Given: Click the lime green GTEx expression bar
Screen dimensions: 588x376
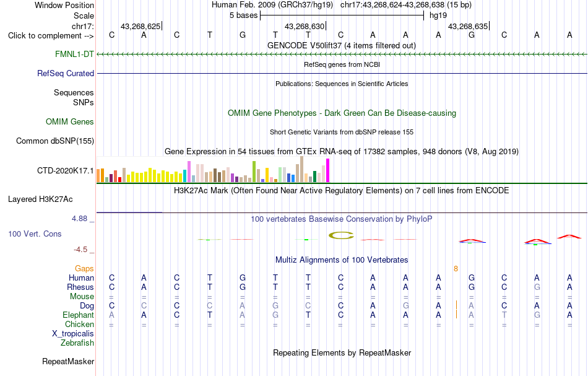Looking at the screenshot, I should pos(254,172).
